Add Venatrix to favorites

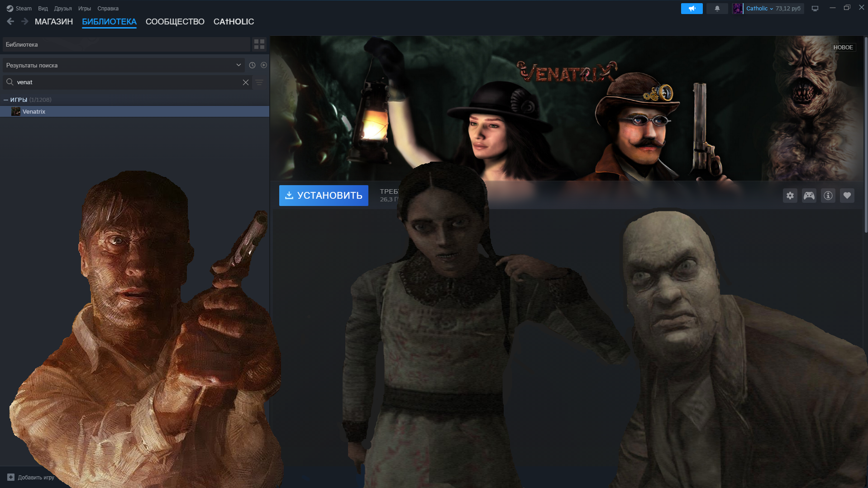click(847, 196)
